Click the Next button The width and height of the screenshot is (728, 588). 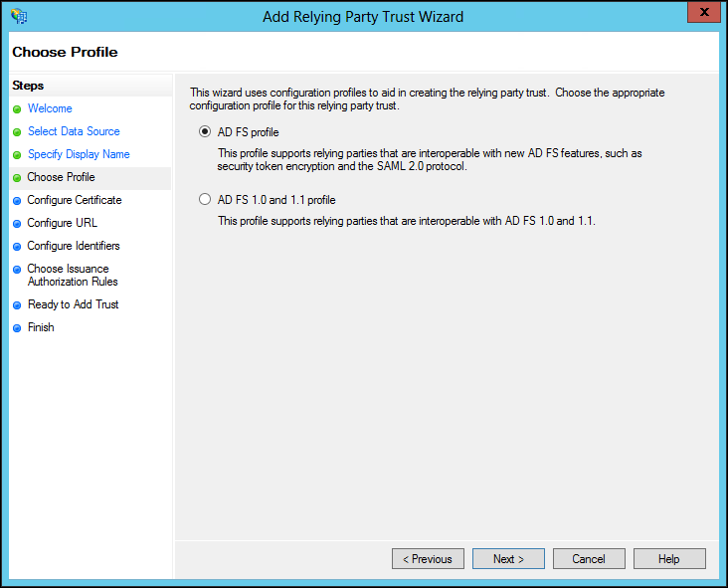[508, 559]
